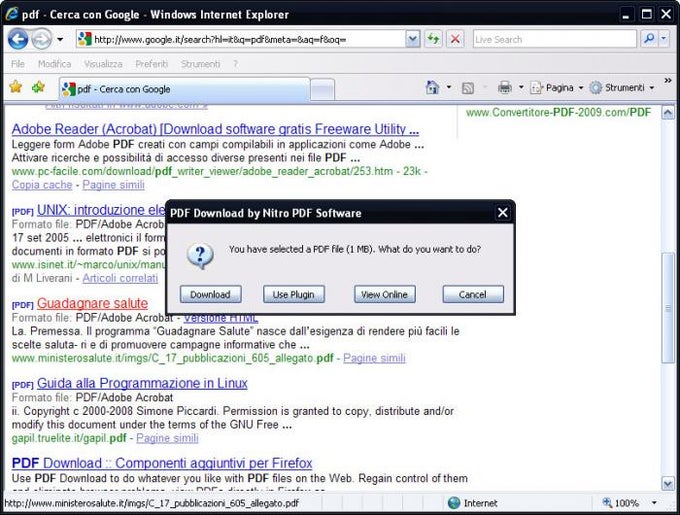Screen dimensions: 680x515
Task: Click the Print icon
Action: coord(504,88)
